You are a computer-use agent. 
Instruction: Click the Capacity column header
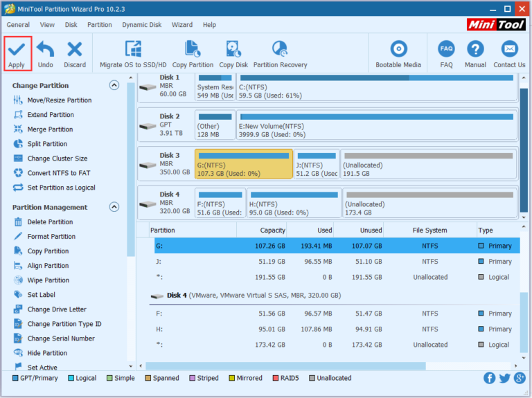coord(272,230)
